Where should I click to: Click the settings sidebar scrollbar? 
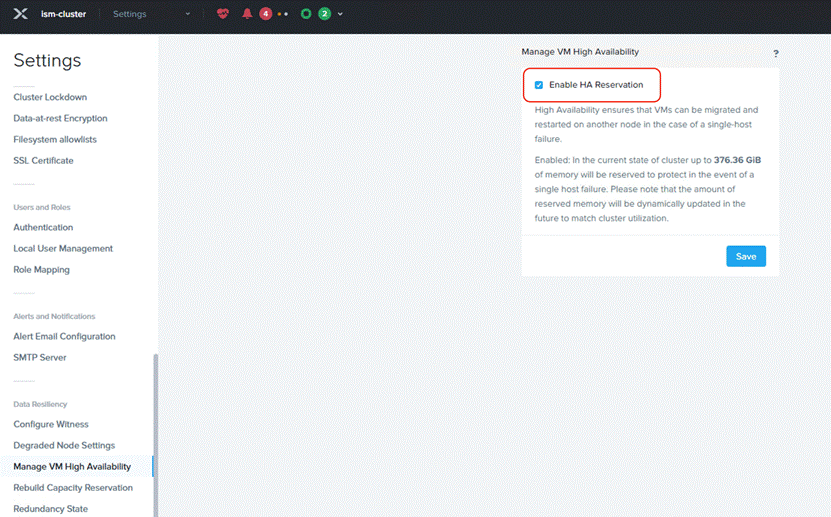(x=156, y=435)
